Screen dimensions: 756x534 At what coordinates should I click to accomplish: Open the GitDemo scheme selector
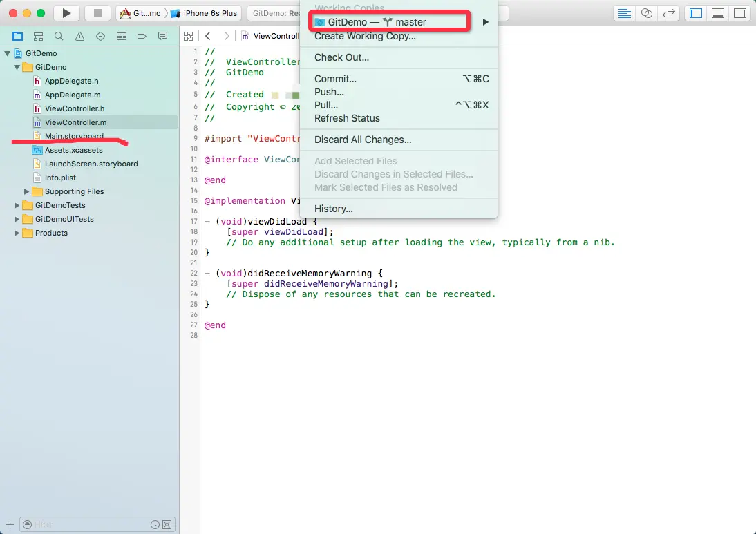click(x=140, y=13)
